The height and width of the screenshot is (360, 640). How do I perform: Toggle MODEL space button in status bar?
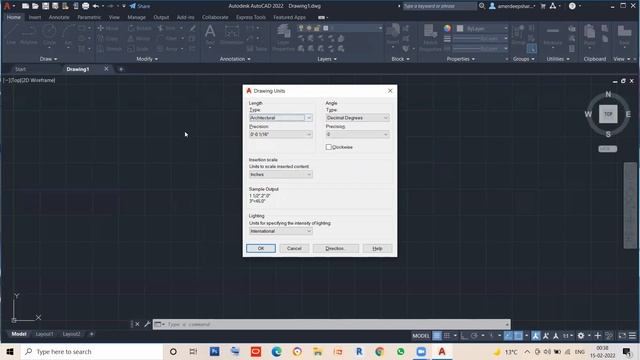point(421,336)
